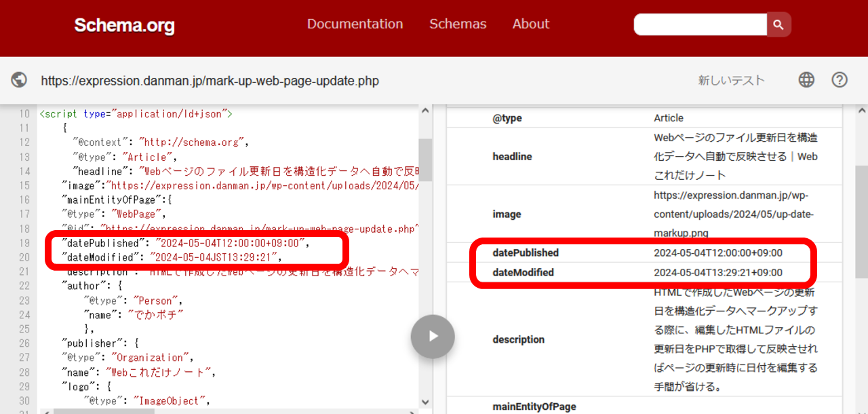Click the tested URL expression.danman.jp text
Viewport: 868px width, 414px height.
tap(210, 81)
